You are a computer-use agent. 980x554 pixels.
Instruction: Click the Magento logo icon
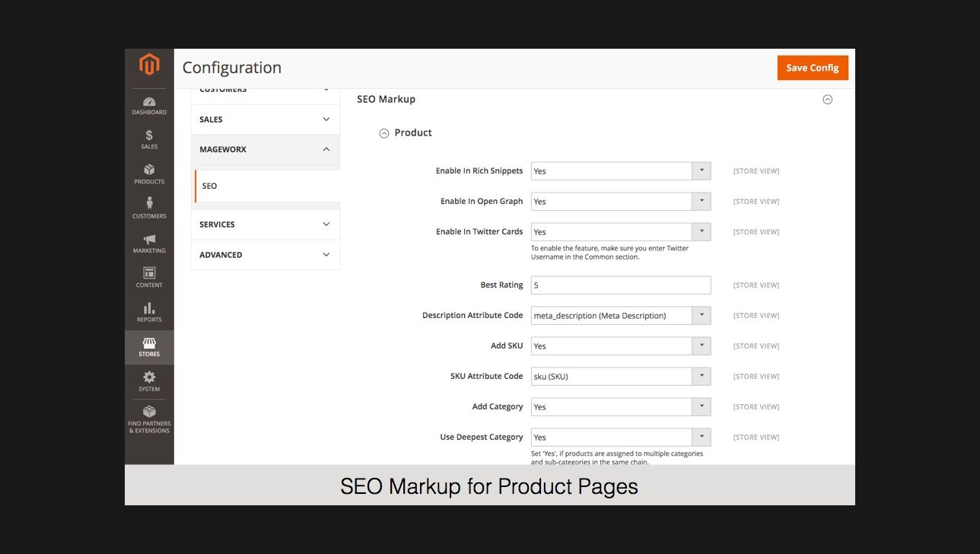click(x=149, y=66)
